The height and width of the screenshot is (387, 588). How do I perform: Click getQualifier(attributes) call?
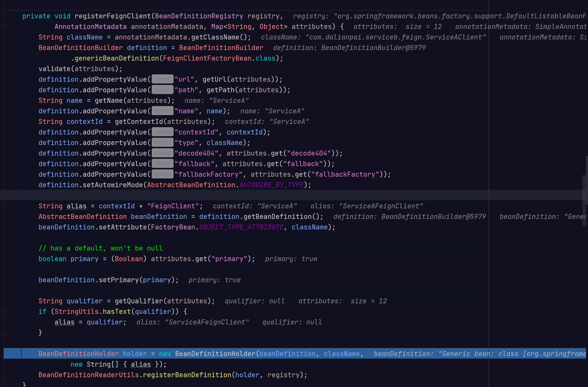pos(163,301)
